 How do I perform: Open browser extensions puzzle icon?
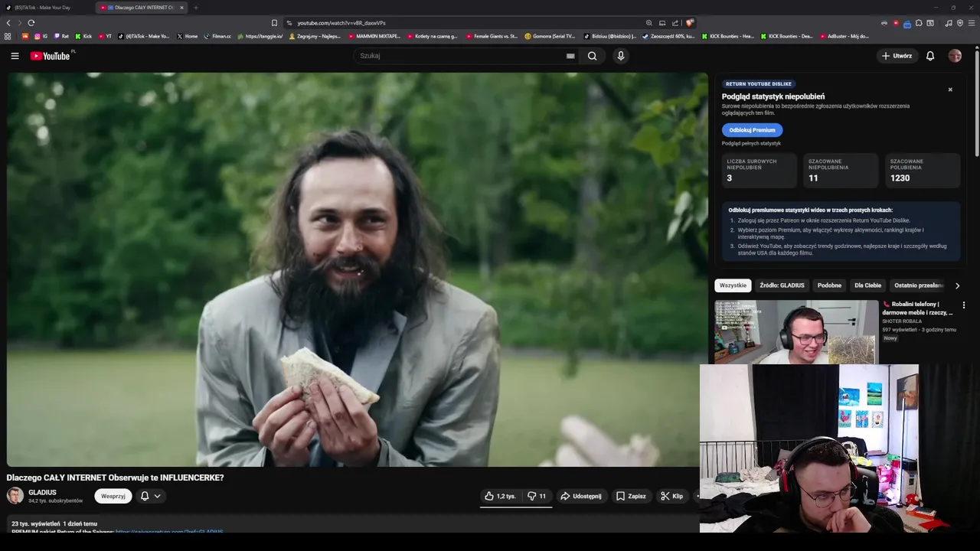pos(919,23)
